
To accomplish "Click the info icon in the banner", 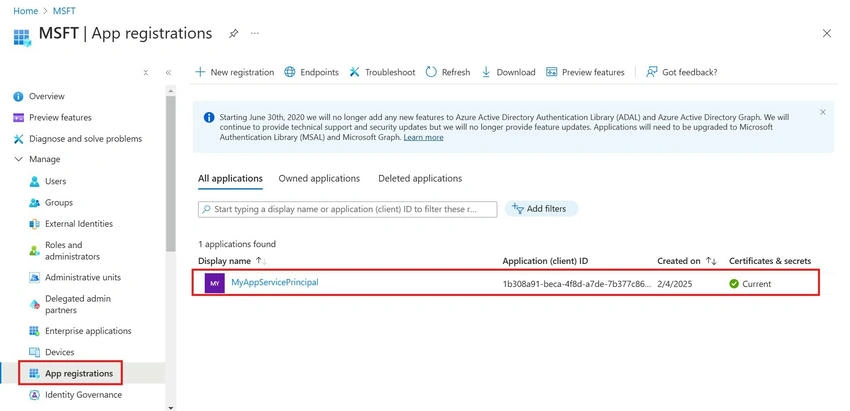I will [x=209, y=118].
